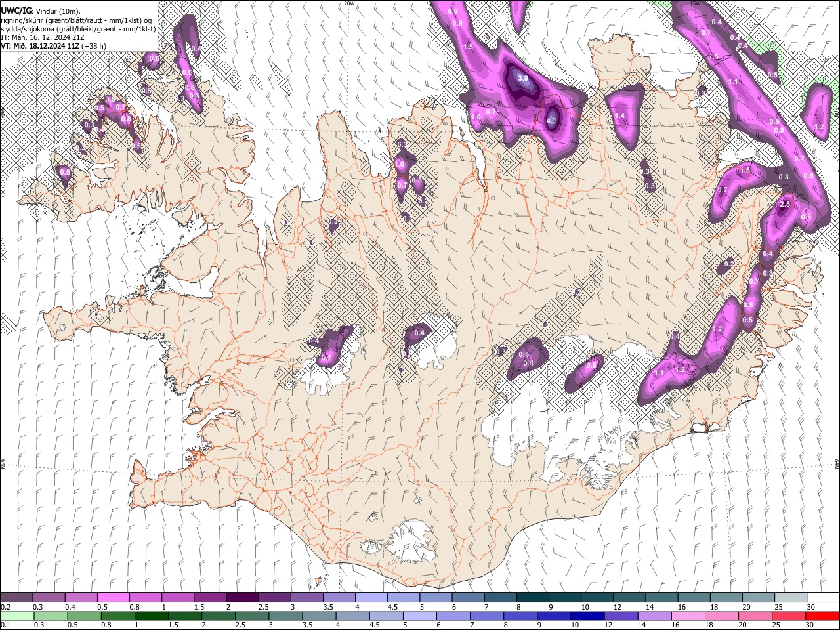Click the "0.2" label in upper legend
Image resolution: width=840 pixels, height=630 pixels.
tap(5, 607)
